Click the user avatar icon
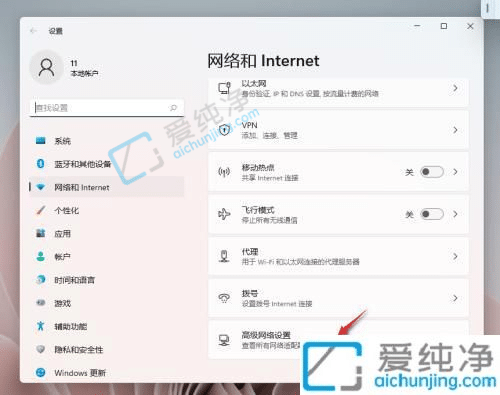Image resolution: width=500 pixels, height=395 pixels. [46, 68]
